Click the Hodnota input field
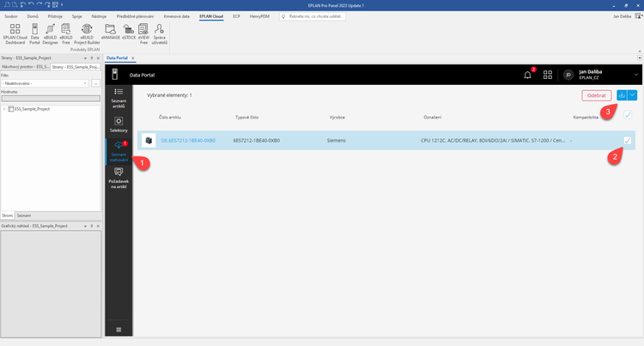644x346 pixels. point(51,99)
